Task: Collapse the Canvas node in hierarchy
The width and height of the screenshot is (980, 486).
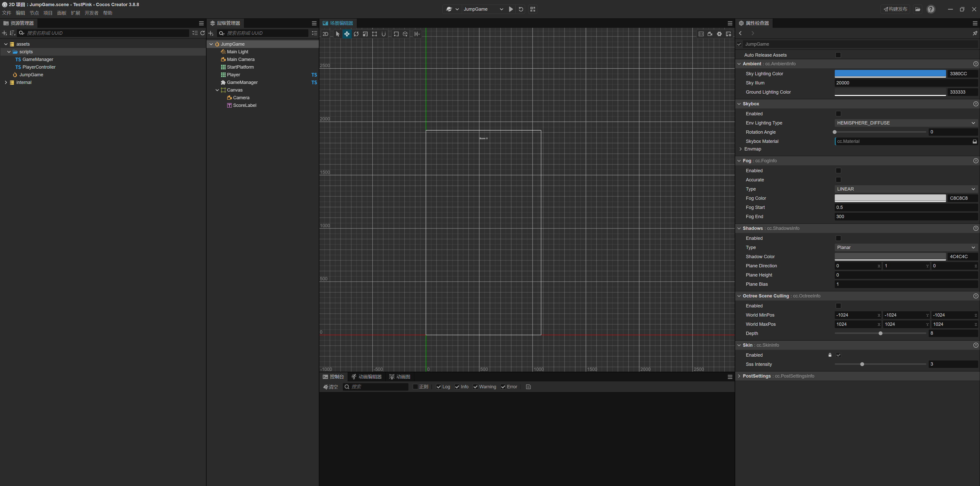Action: point(217,90)
